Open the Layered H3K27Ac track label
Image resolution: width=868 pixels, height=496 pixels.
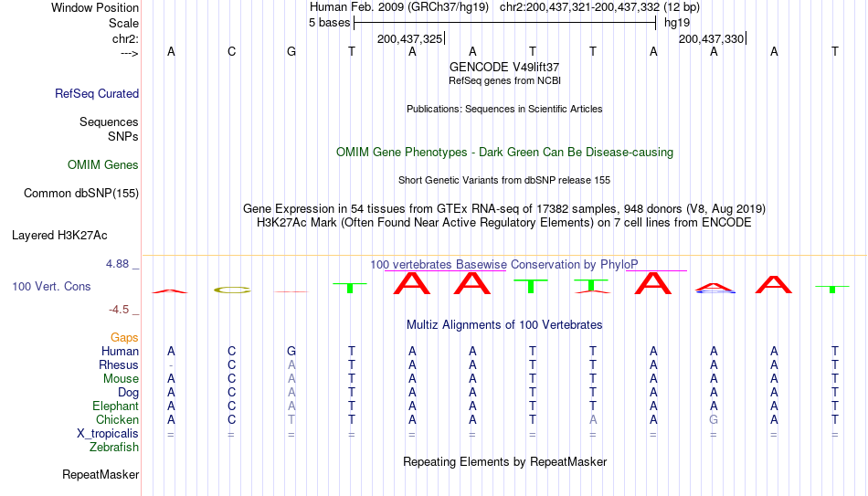click(x=59, y=236)
